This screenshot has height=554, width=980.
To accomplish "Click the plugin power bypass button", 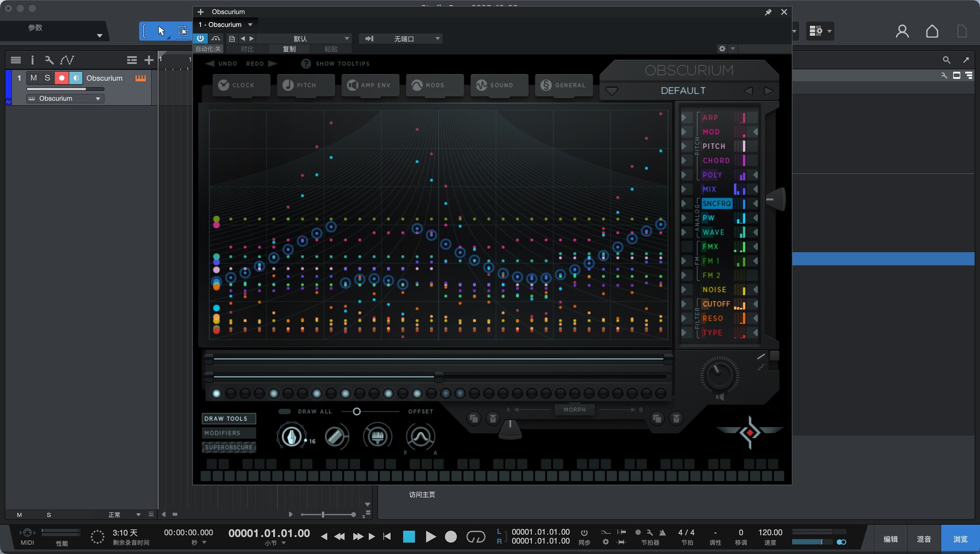I will (x=200, y=38).
